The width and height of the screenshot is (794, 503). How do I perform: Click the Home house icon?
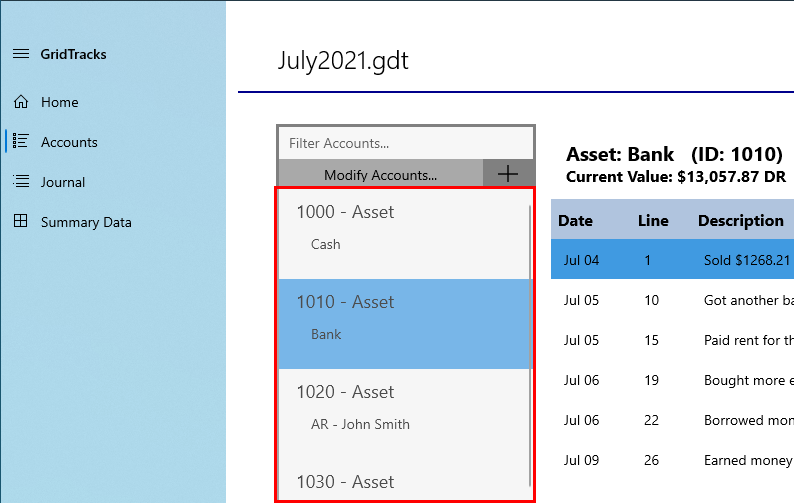[21, 102]
